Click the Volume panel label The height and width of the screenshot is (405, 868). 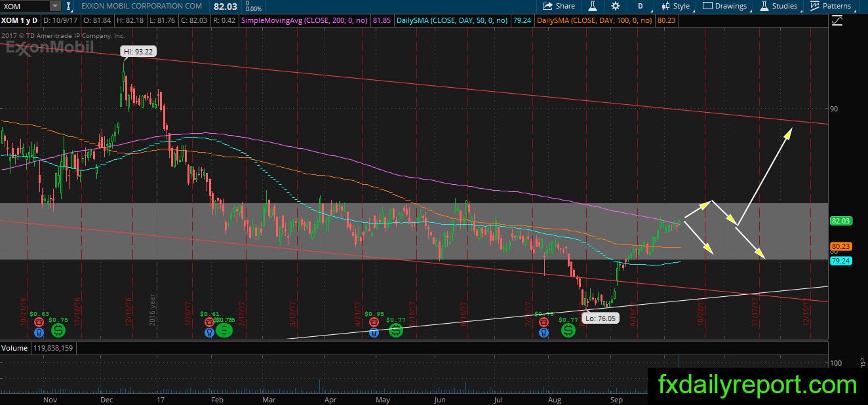pyautogui.click(x=14, y=348)
